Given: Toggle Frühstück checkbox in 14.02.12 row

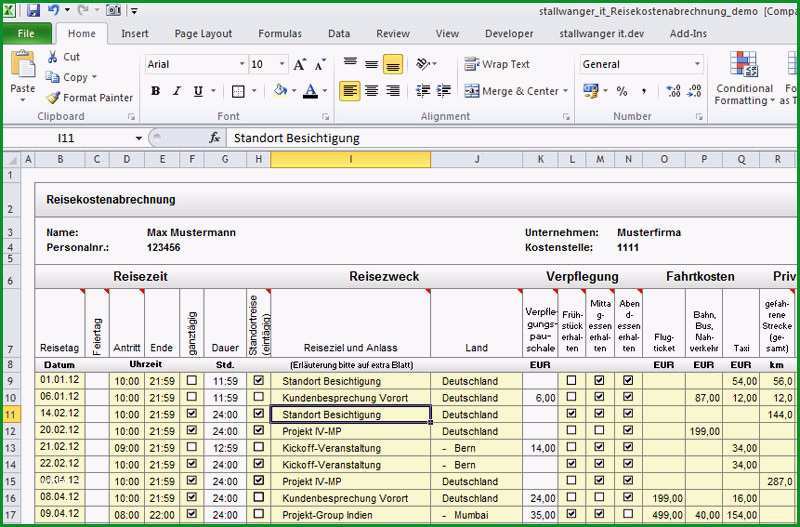Looking at the screenshot, I should (571, 413).
